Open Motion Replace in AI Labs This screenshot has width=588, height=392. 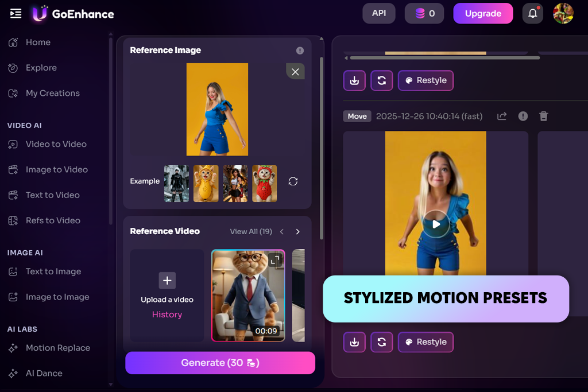coord(58,348)
